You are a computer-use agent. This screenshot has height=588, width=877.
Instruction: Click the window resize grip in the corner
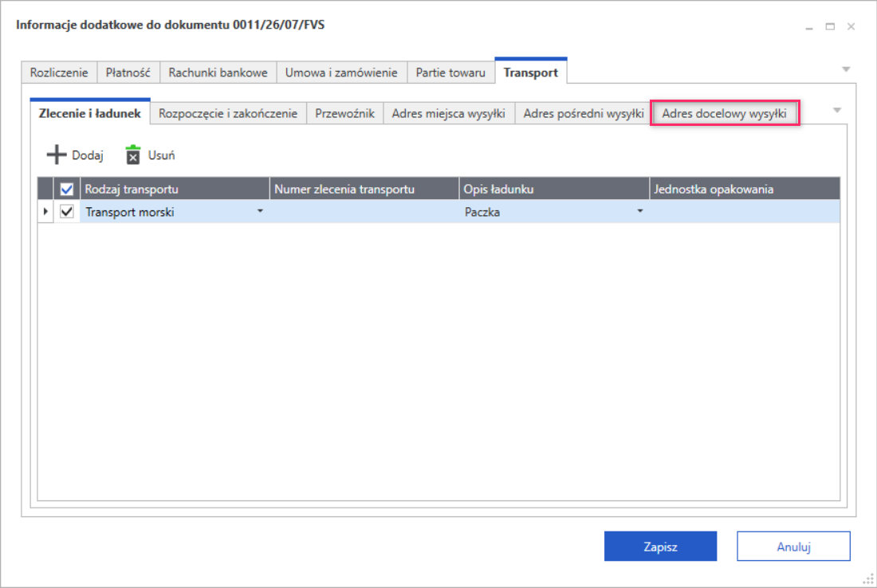pos(868,579)
